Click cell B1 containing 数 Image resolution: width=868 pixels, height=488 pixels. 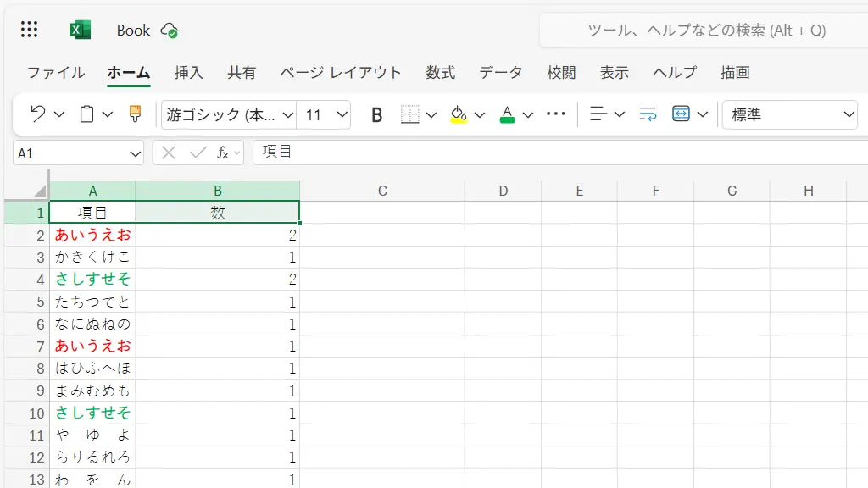pyautogui.click(x=218, y=213)
